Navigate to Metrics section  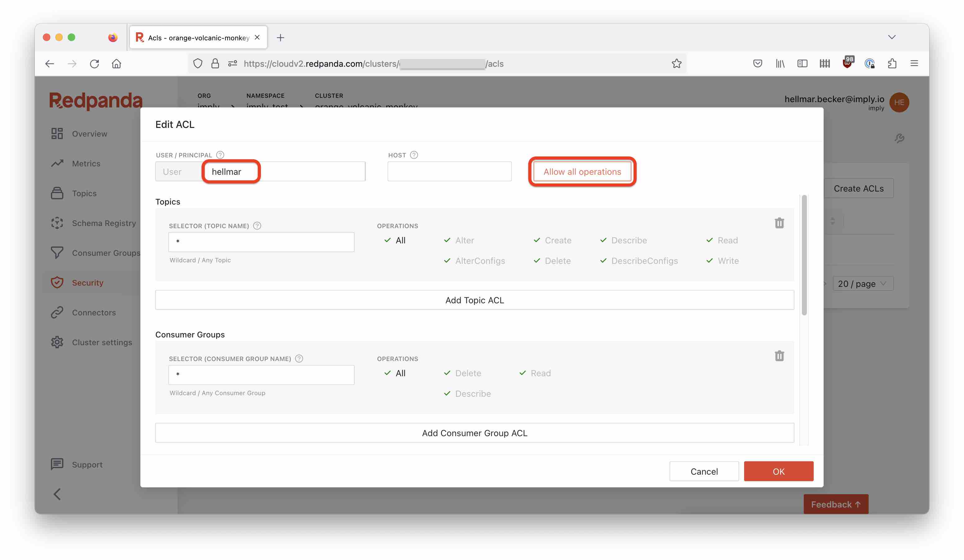(x=86, y=163)
